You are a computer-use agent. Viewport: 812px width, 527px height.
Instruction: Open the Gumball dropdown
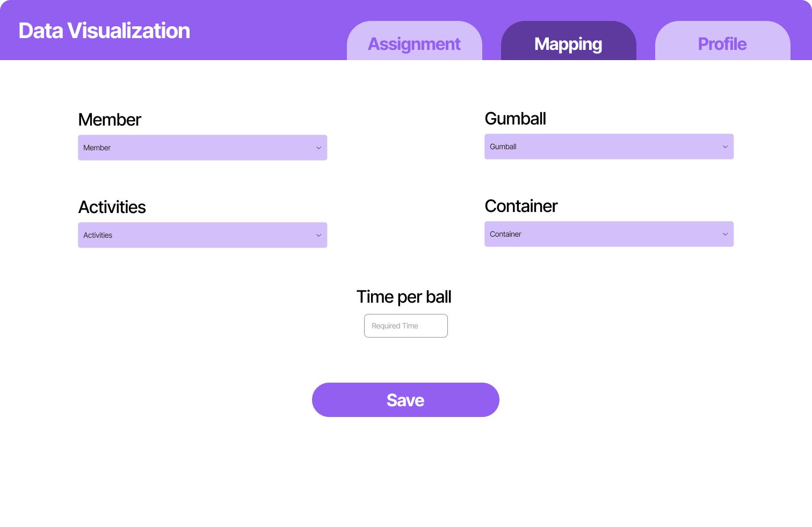(609, 147)
